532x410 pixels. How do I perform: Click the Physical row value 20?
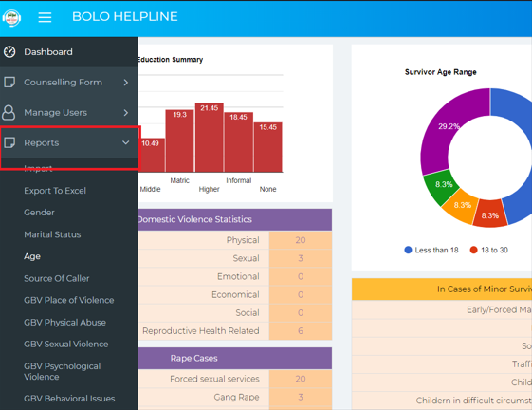pos(301,240)
